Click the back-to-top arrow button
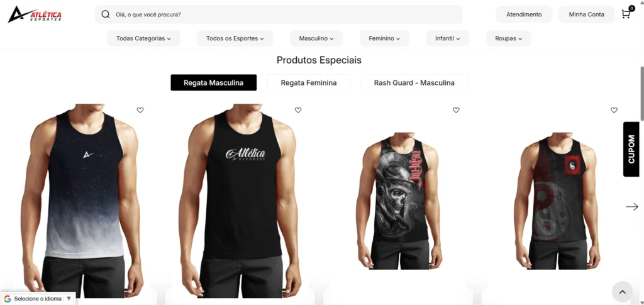The width and height of the screenshot is (644, 305). tap(622, 292)
